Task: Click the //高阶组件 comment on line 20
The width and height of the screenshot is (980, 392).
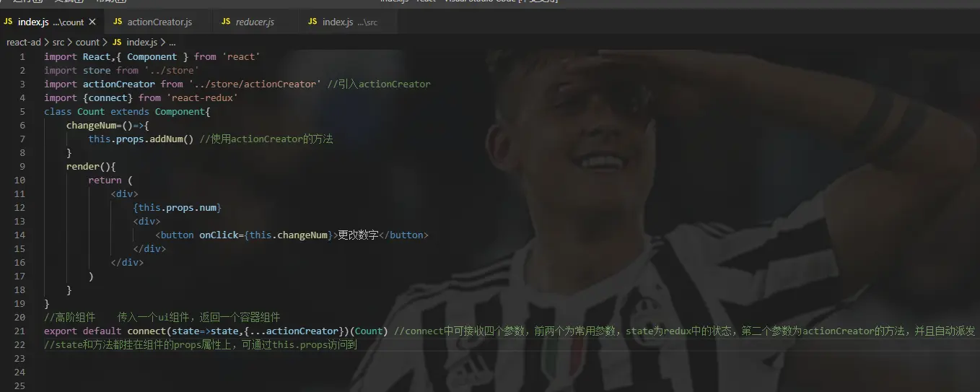Action: (70, 318)
